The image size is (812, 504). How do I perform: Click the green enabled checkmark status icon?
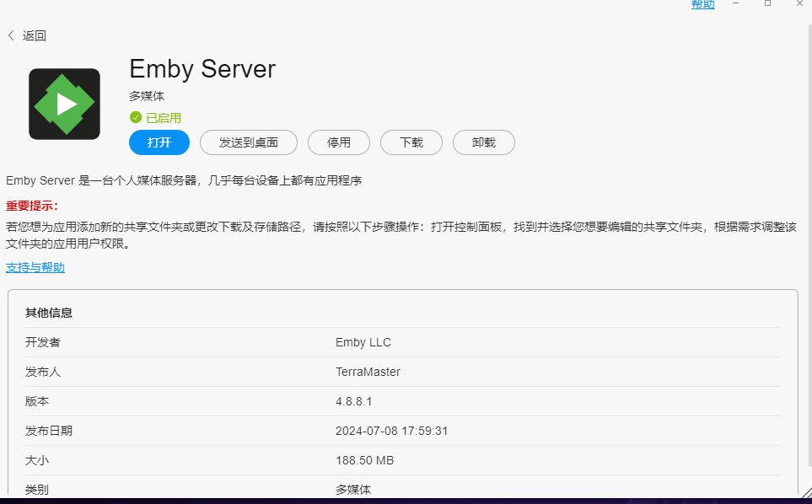(x=136, y=117)
